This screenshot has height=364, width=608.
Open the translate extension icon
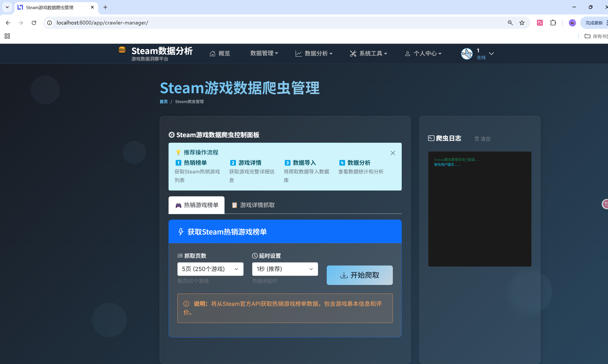pyautogui.click(x=540, y=23)
